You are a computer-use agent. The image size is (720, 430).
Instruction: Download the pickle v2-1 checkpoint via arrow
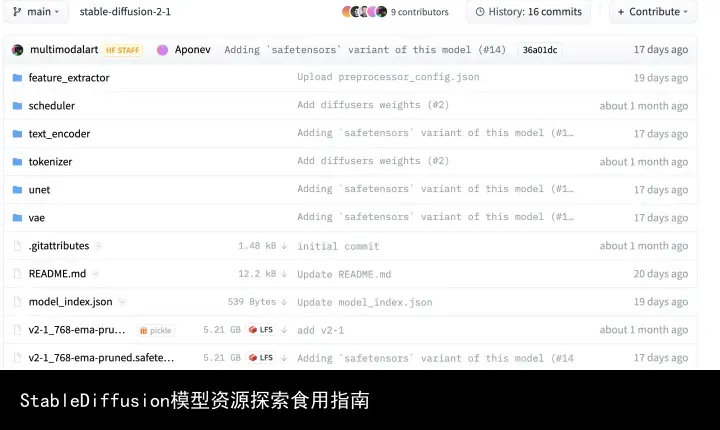click(x=284, y=330)
